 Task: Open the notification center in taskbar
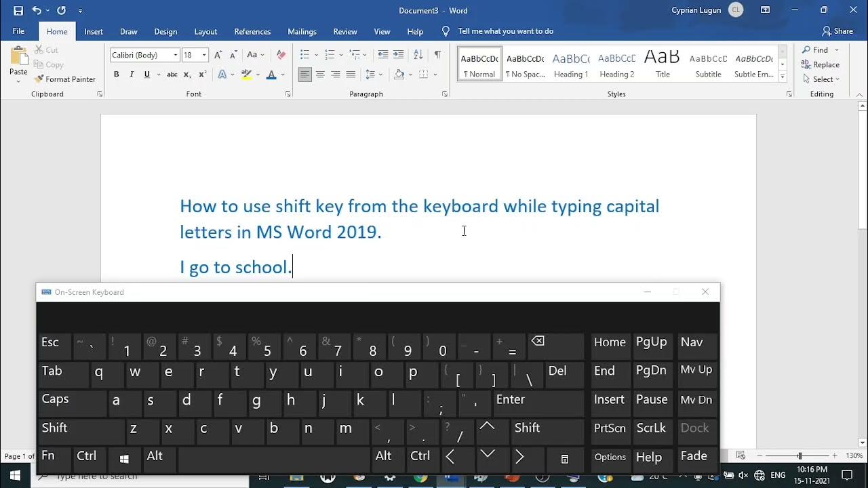pos(847,476)
